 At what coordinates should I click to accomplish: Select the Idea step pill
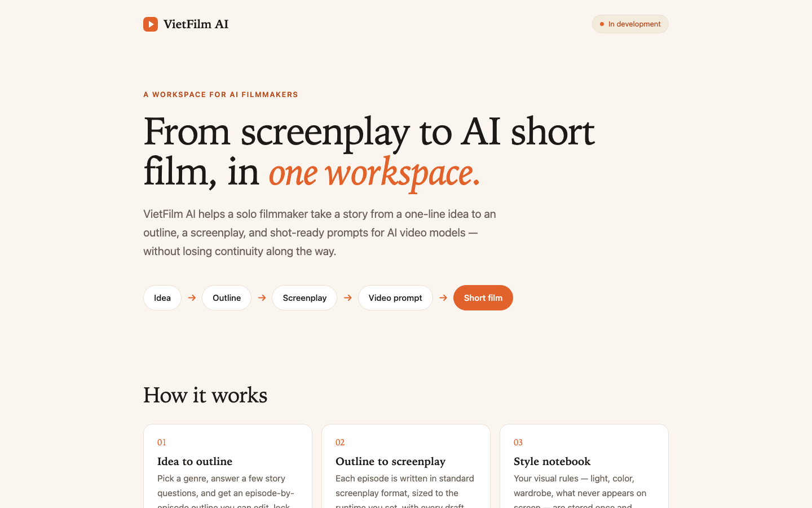(x=162, y=298)
